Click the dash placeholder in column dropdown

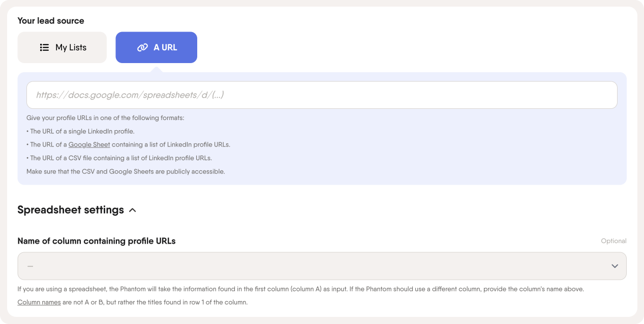[x=30, y=266]
